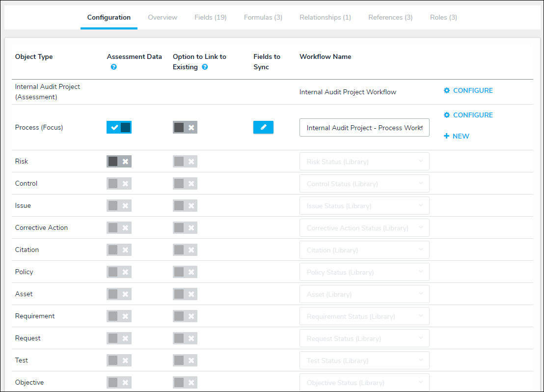The image size is (544, 392).
Task: Toggle Assessment Data for Control row
Action: point(119,184)
